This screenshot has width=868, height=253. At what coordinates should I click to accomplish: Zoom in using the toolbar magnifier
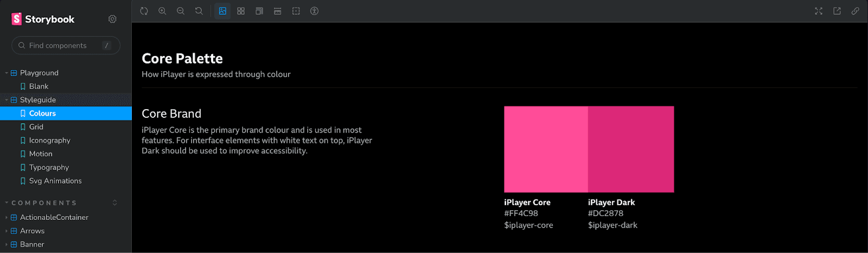point(162,11)
